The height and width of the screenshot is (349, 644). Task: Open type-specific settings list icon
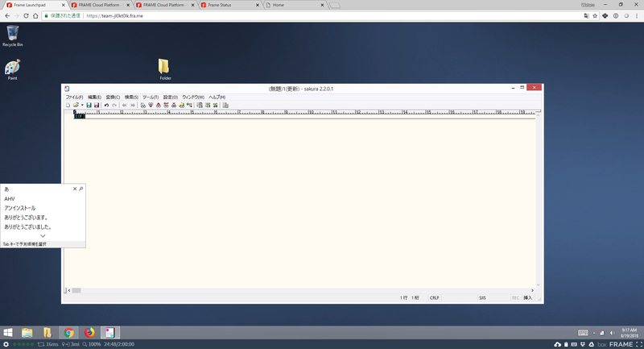(x=200, y=106)
